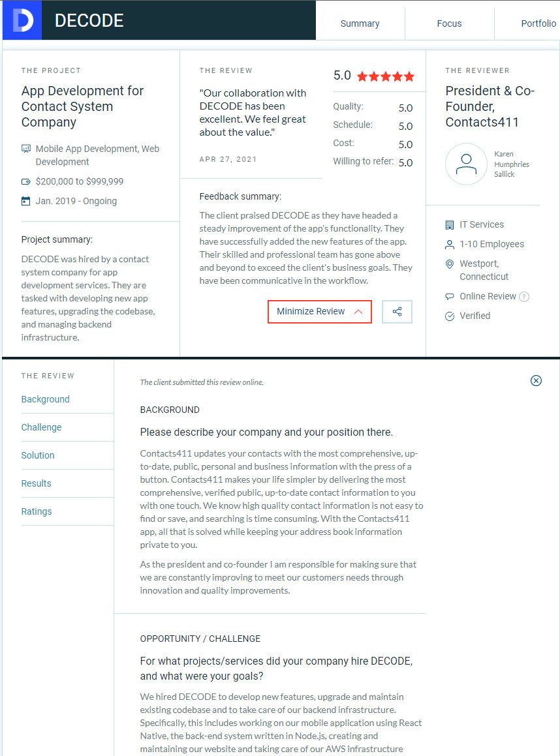Click reviewer name 'Karen Humphries Sallick'
560x756 pixels.
[511, 164]
